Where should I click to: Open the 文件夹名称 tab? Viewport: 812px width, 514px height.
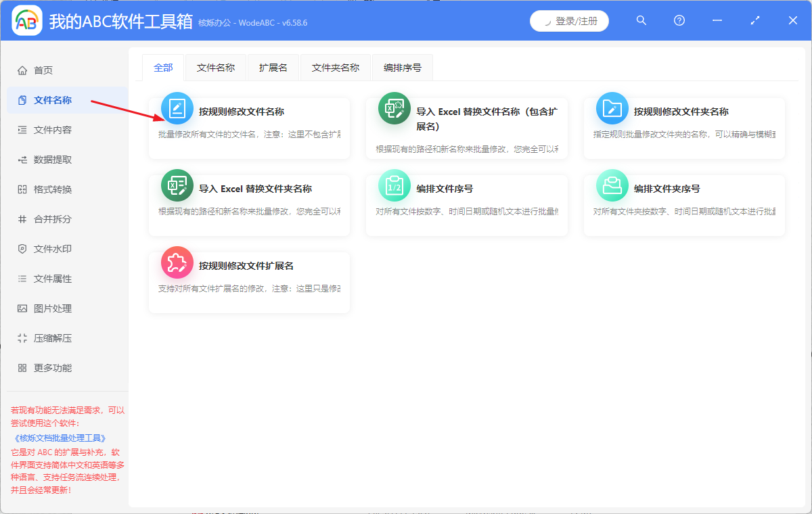(x=335, y=68)
